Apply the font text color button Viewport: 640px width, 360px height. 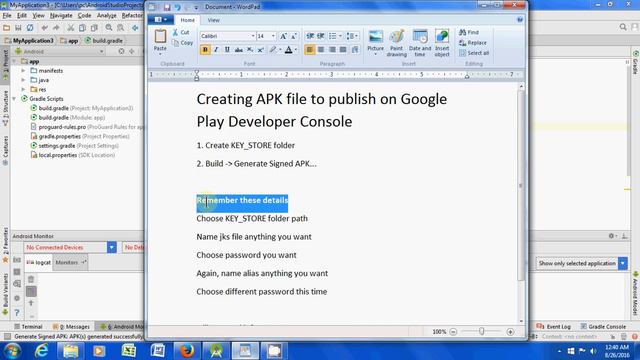(x=289, y=50)
